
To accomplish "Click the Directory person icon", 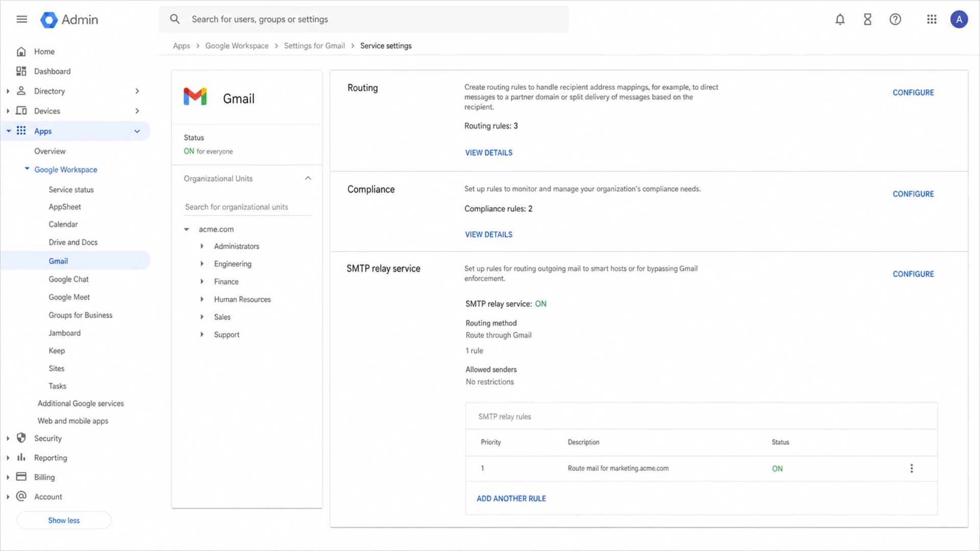I will tap(21, 91).
